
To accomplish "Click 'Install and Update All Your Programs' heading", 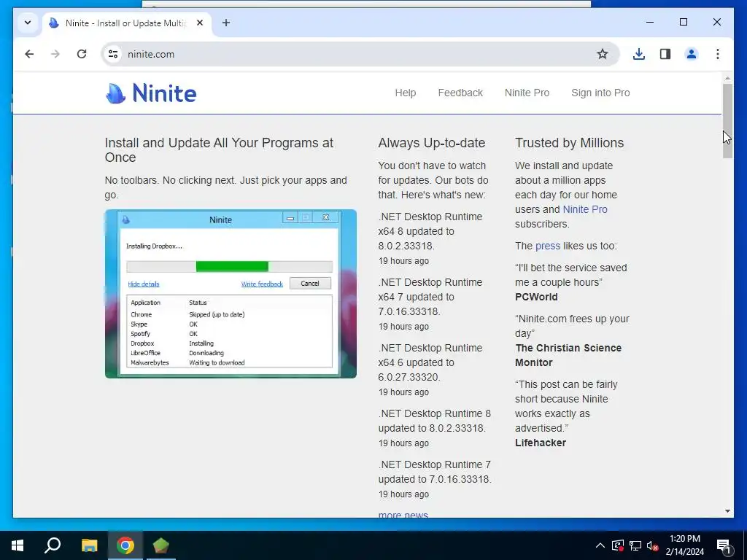I will pos(219,150).
